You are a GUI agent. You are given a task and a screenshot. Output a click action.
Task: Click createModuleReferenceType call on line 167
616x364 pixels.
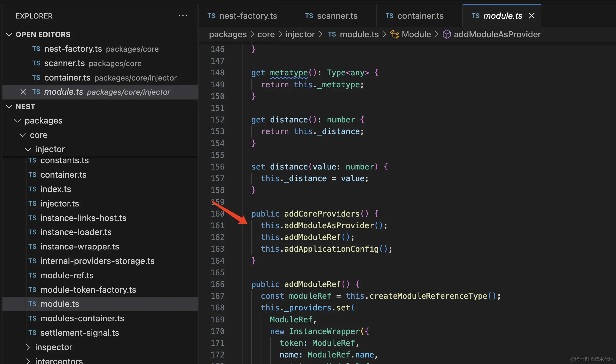coord(428,296)
